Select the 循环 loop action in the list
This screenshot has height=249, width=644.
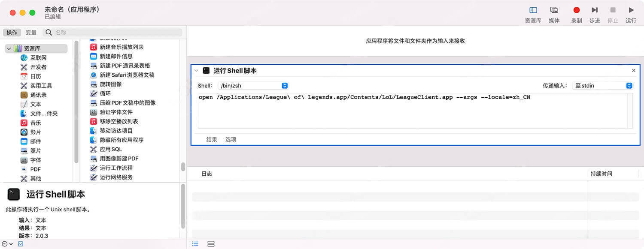[x=104, y=93]
